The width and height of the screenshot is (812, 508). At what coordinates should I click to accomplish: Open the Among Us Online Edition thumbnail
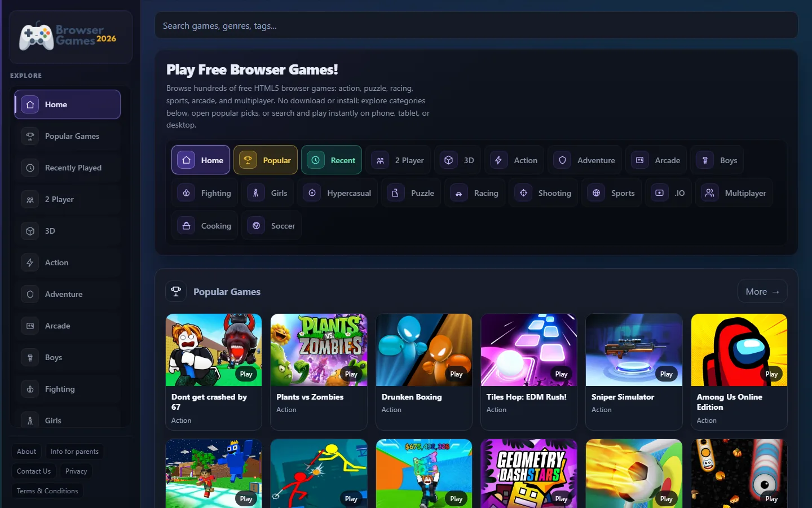[739, 350]
